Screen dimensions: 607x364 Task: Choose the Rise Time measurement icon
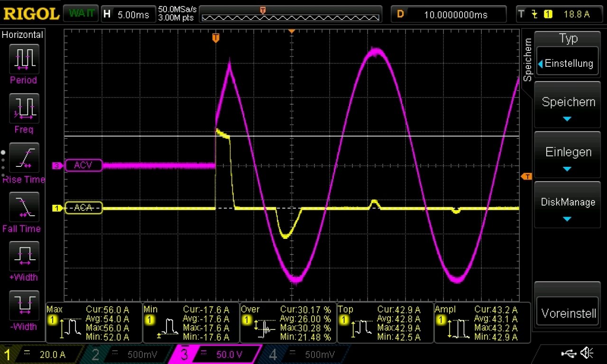(24, 158)
